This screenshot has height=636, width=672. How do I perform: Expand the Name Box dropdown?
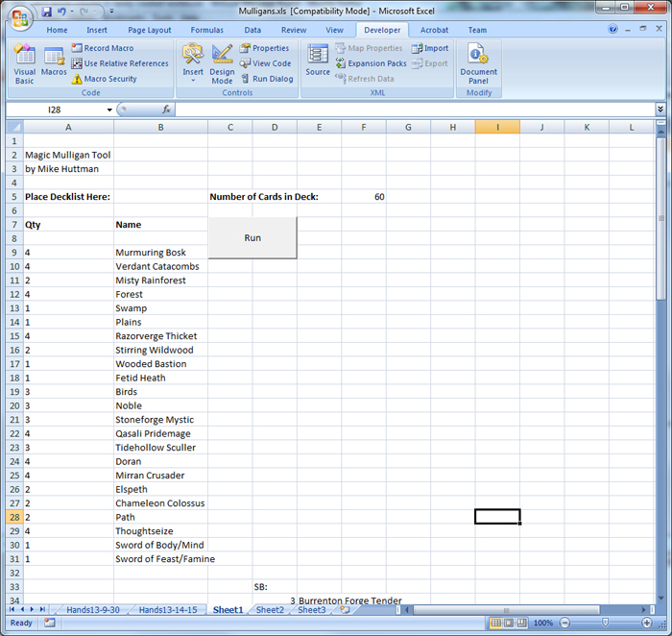pyautogui.click(x=109, y=110)
